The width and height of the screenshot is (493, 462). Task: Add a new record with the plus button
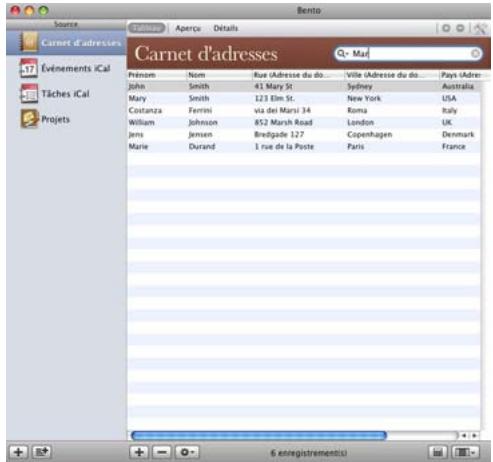pyautogui.click(x=139, y=452)
